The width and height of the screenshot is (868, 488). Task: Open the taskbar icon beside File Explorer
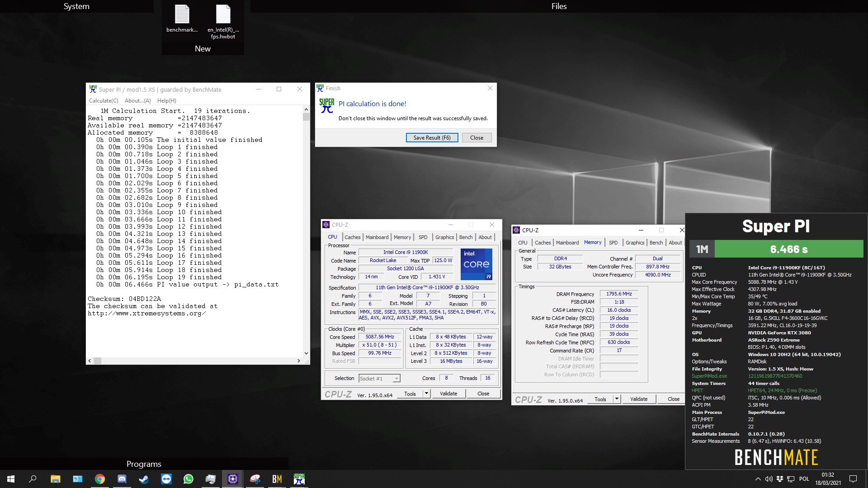(x=77, y=479)
